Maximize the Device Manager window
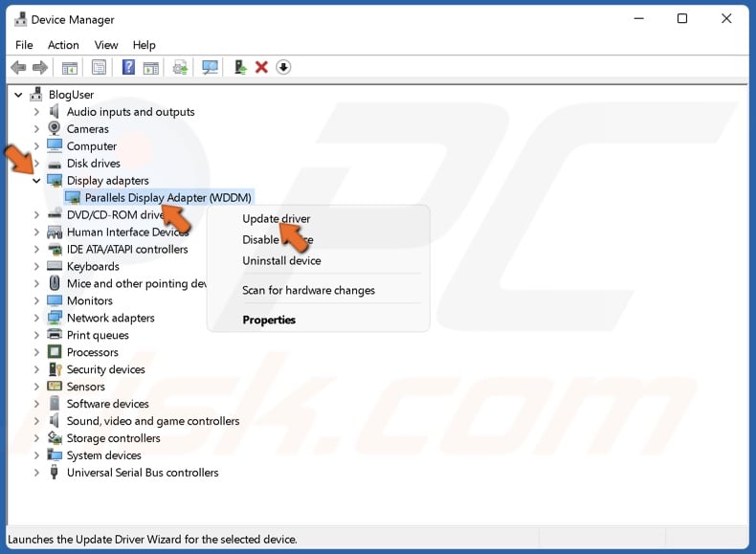This screenshot has width=756, height=554. pos(682,19)
